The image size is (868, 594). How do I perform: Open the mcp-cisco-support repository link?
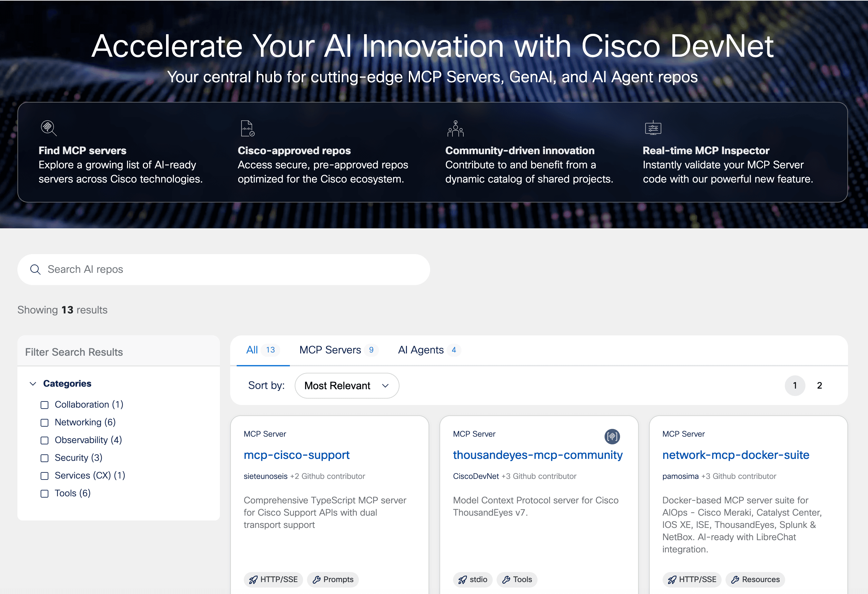(x=297, y=455)
